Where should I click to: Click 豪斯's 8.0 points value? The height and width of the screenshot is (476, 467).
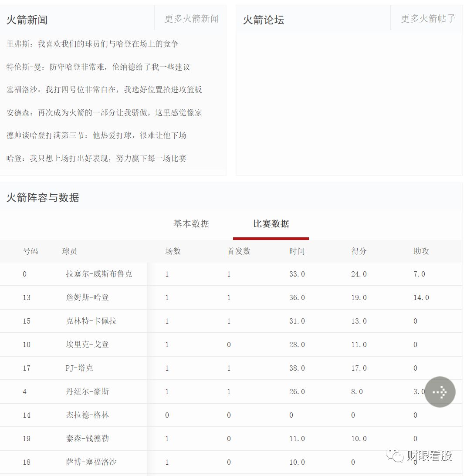[x=357, y=392]
